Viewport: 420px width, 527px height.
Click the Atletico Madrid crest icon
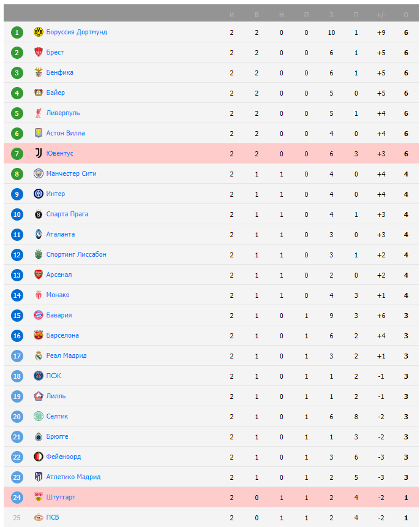coord(39,477)
